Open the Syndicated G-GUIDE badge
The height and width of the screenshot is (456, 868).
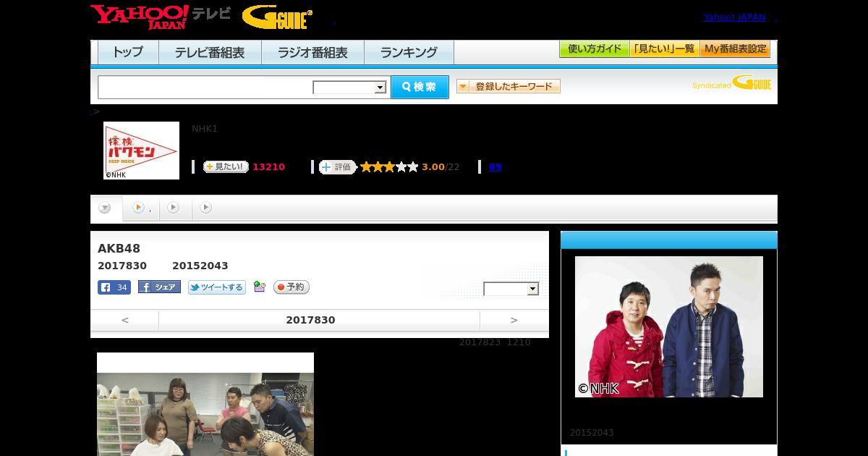(731, 83)
